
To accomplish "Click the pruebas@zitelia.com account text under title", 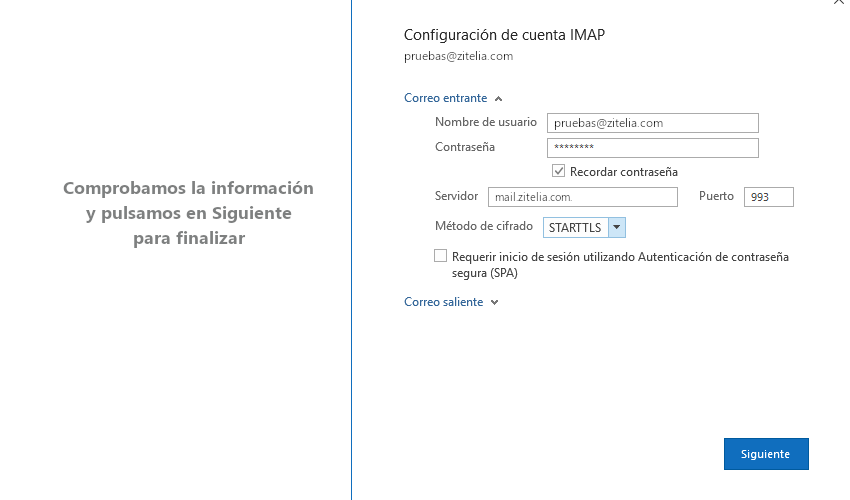I will (x=458, y=57).
